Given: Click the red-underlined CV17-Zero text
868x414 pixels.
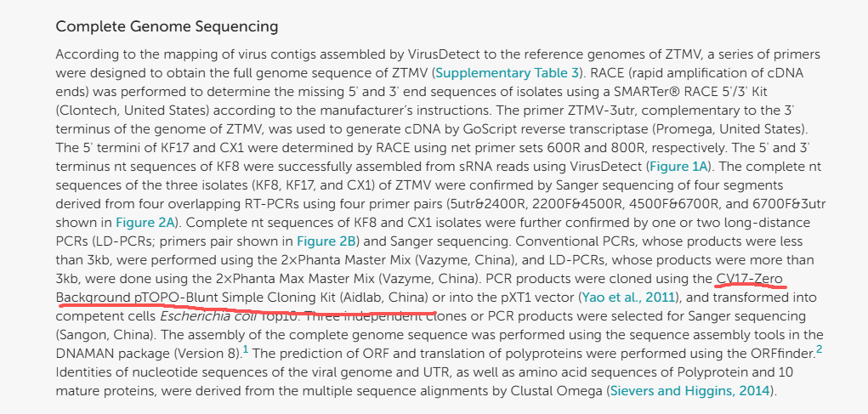Looking at the screenshot, I should coord(751,278).
